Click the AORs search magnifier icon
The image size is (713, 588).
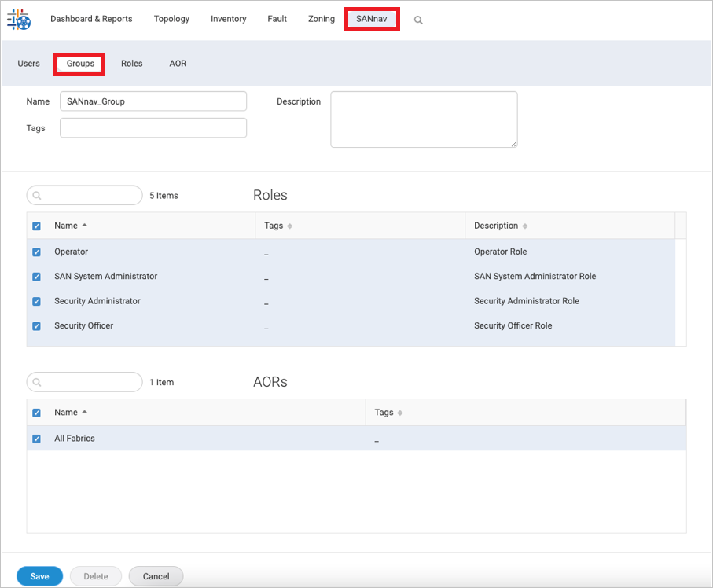[37, 383]
